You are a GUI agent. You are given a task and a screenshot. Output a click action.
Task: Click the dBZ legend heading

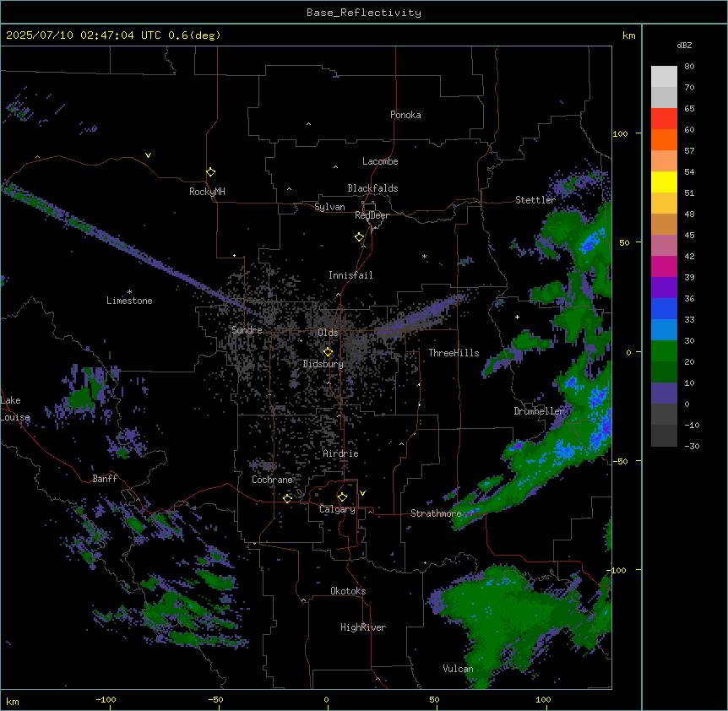[684, 45]
